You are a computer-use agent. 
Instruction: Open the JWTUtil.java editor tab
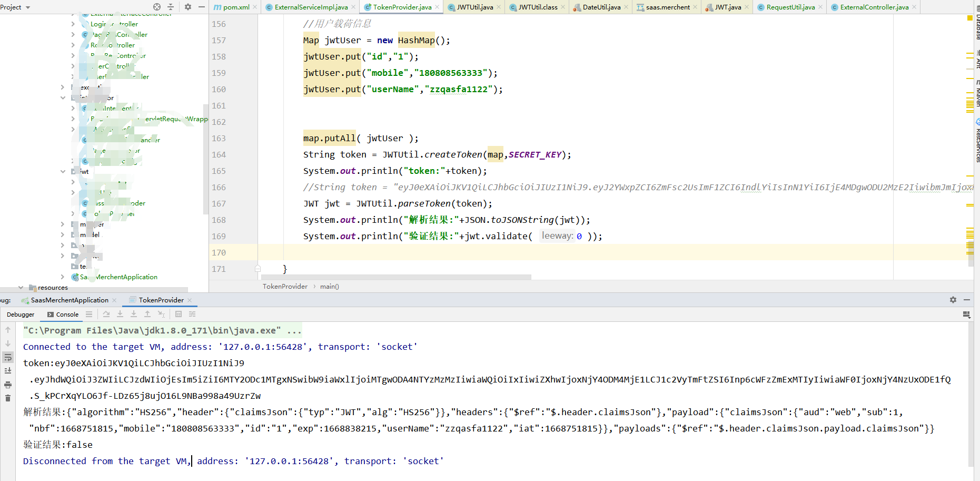point(474,7)
